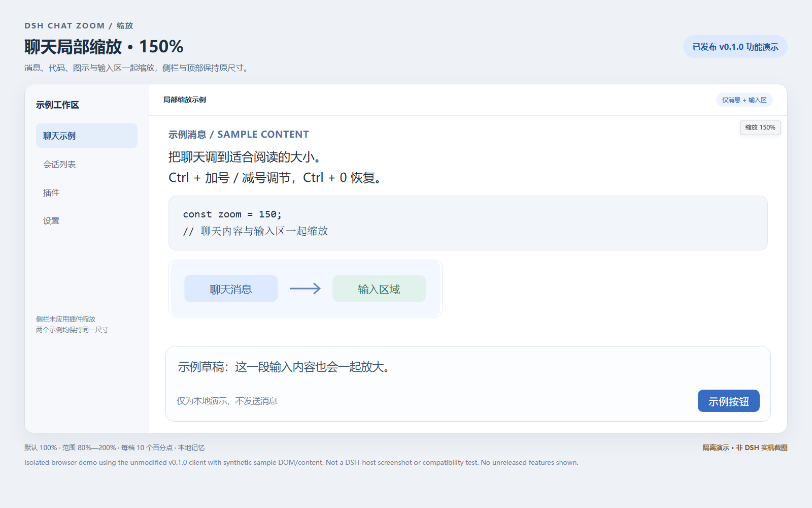Click the heading 示例消息 / SAMPLE CONTENT
The height and width of the screenshot is (508, 812).
pyautogui.click(x=239, y=134)
